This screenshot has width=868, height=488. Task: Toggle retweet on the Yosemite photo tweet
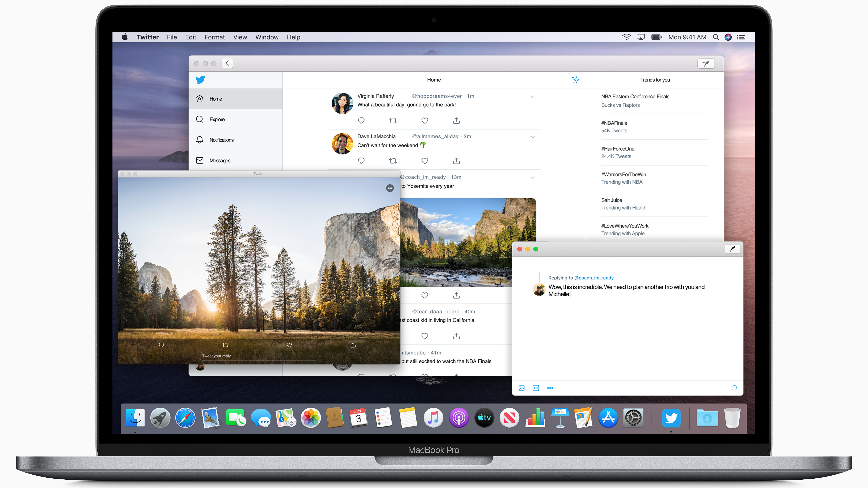pyautogui.click(x=225, y=345)
